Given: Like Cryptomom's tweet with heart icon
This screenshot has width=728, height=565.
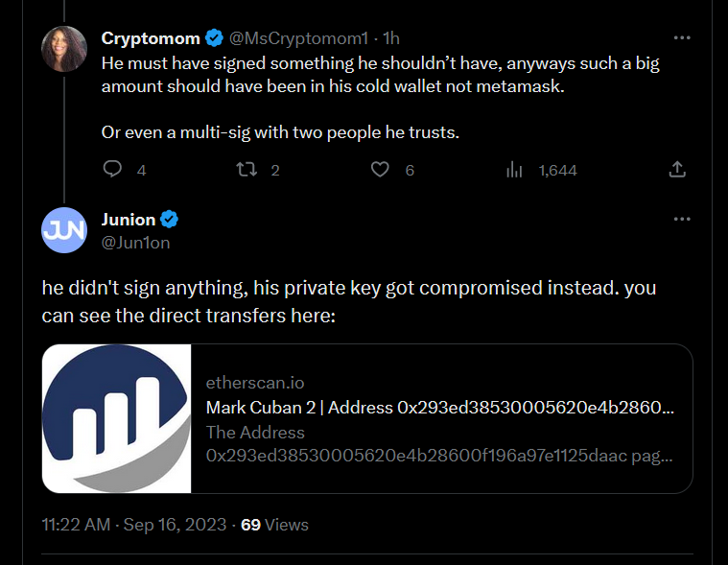Looking at the screenshot, I should click(380, 170).
